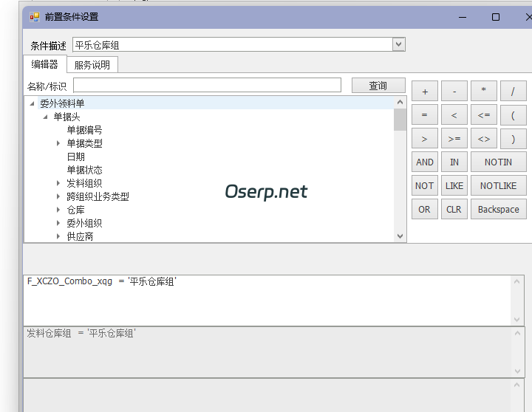Click the IN button
Screen dimensions: 532x412
(454, 162)
